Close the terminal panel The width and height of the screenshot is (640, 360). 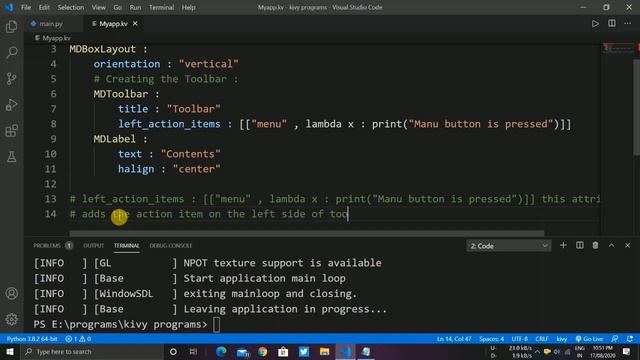[x=627, y=245]
